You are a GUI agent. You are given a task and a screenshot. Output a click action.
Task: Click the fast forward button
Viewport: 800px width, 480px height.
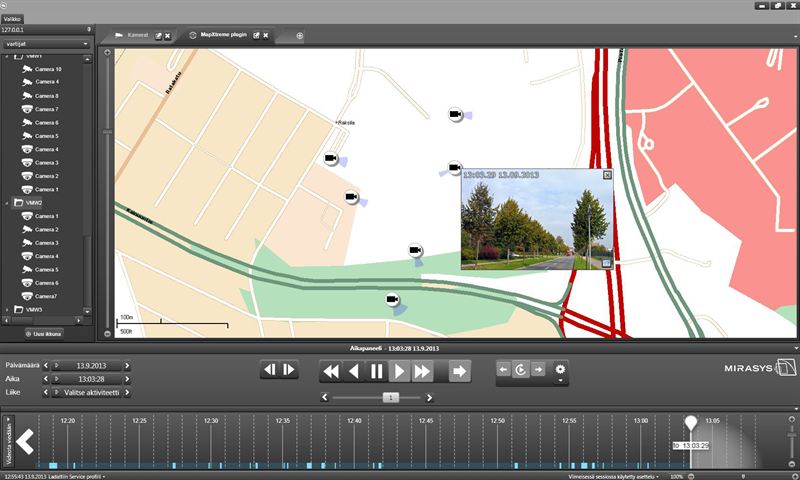tap(423, 371)
